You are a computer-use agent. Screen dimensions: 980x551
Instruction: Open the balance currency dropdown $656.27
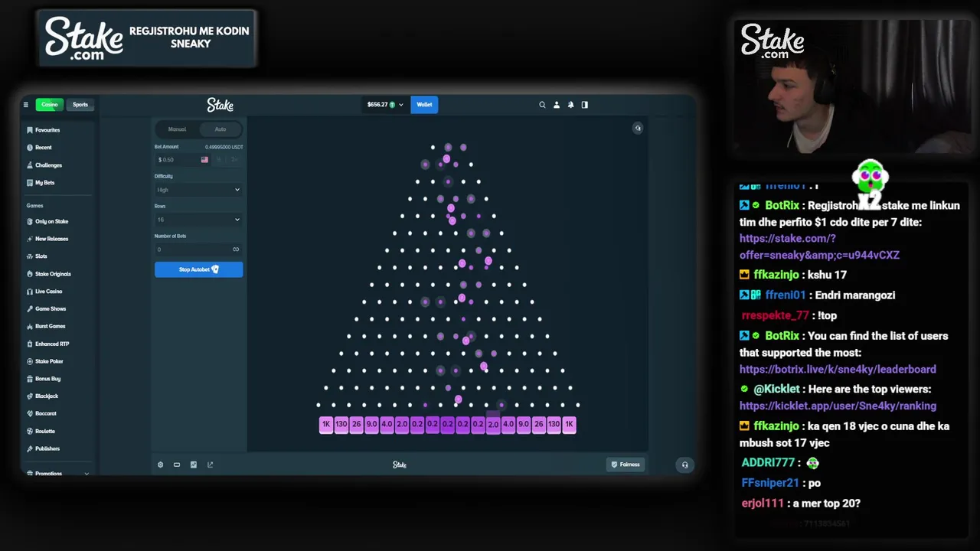pos(385,105)
